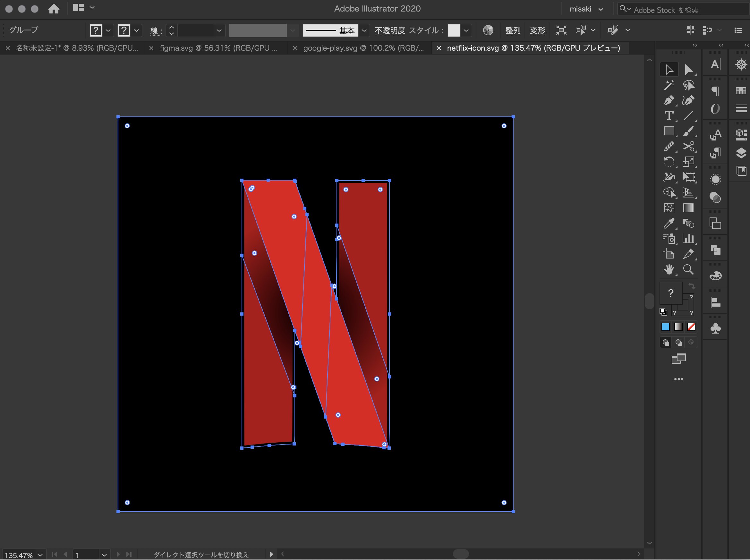Viewport: 750px width, 560px height.
Task: Select the Direct Selection tool
Action: pos(688,70)
